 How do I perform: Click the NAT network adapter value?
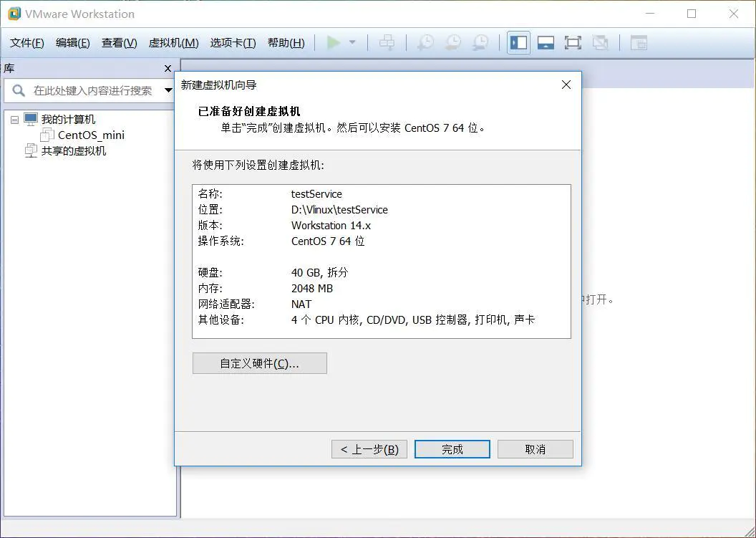pos(301,304)
